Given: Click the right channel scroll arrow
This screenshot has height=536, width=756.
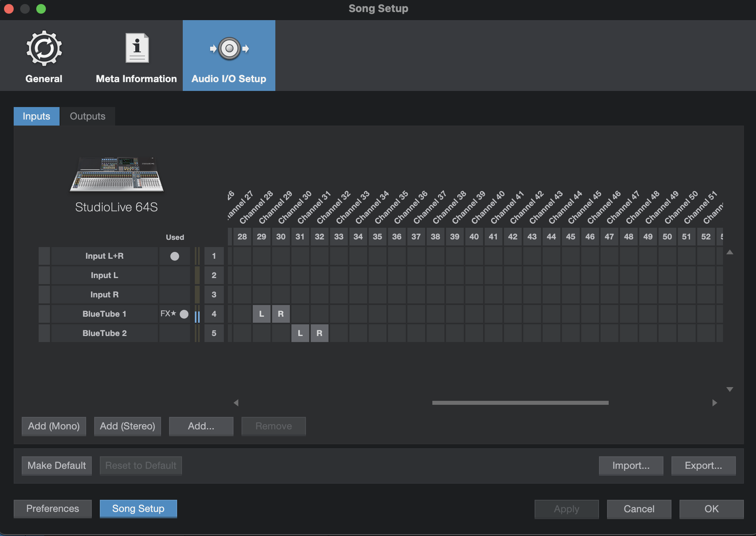Looking at the screenshot, I should click(715, 402).
